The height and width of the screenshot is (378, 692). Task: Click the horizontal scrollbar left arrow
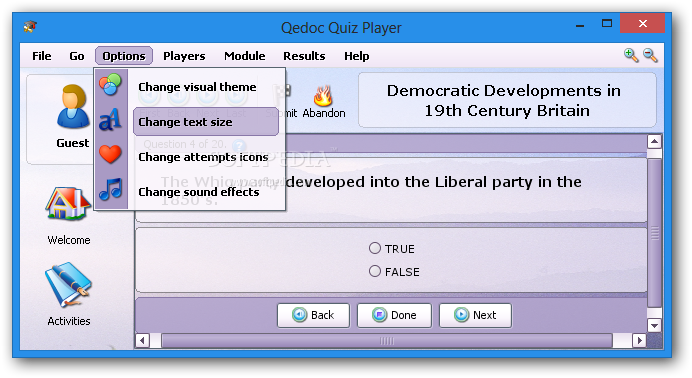click(142, 341)
